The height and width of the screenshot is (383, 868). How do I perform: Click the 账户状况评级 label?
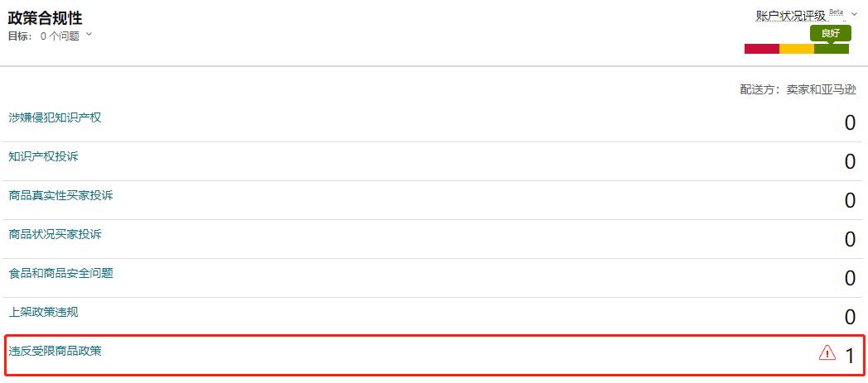click(x=790, y=16)
